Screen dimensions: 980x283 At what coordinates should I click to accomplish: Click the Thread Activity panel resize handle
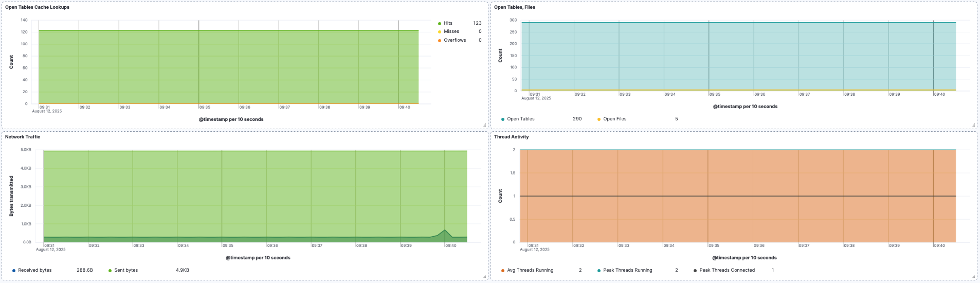coord(973,277)
